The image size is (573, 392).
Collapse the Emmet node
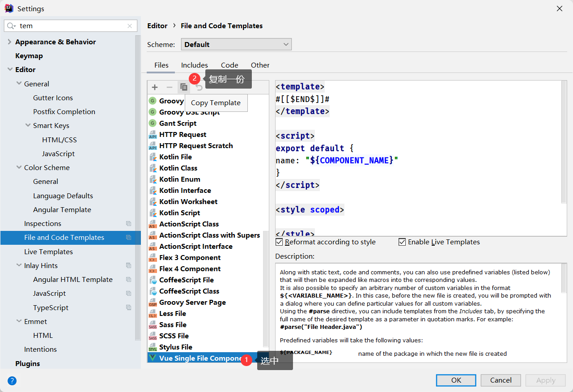pyautogui.click(x=19, y=321)
